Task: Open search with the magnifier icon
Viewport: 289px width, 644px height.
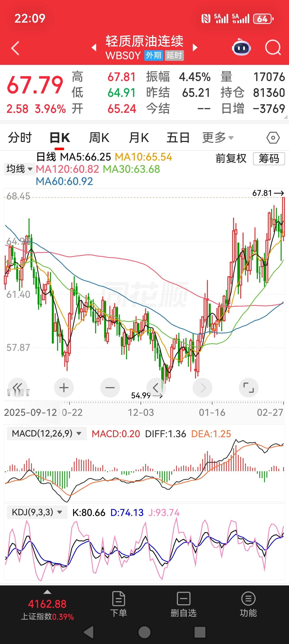Action: (273, 47)
